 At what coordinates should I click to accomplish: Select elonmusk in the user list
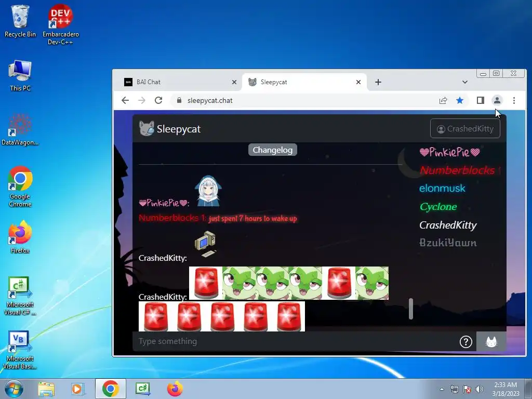(x=442, y=188)
